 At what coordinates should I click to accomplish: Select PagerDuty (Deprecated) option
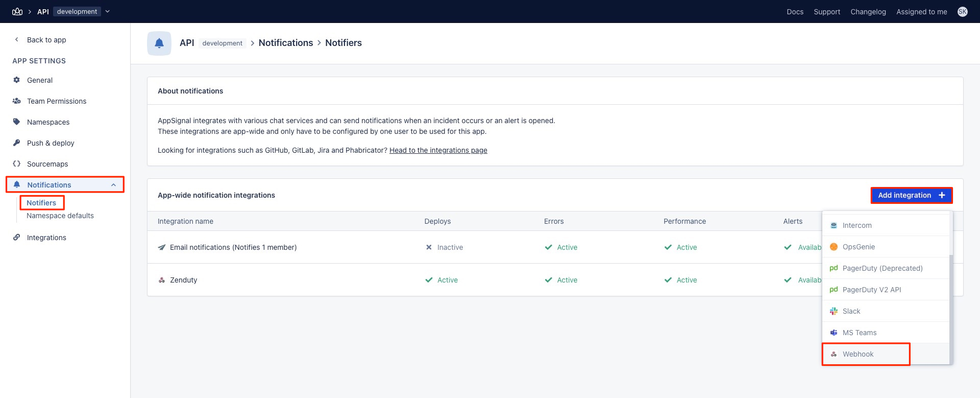coord(886,268)
